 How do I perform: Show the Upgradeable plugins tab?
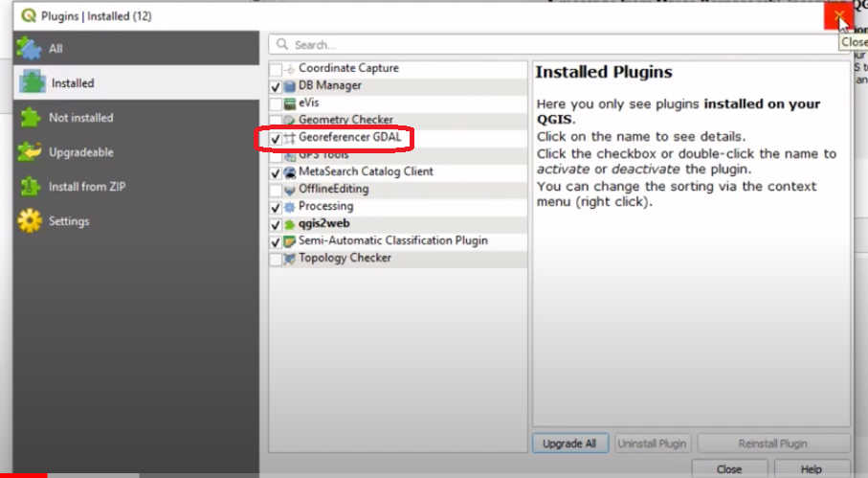(x=136, y=151)
